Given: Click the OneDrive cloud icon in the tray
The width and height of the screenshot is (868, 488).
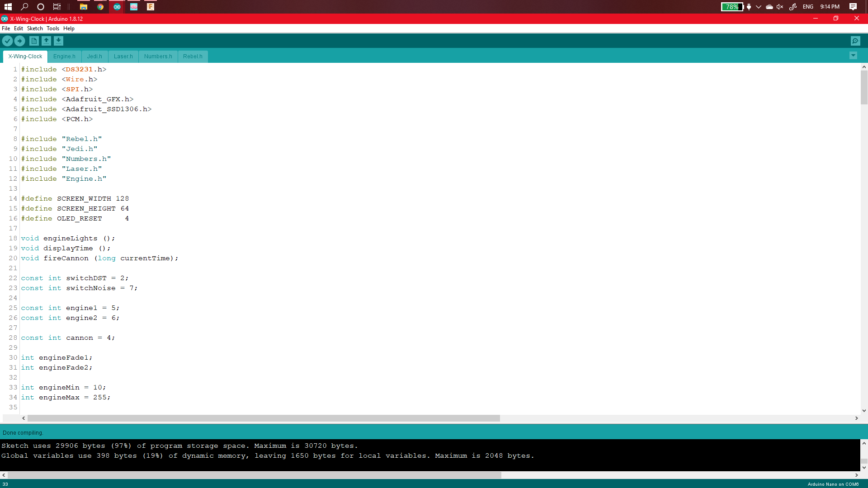Looking at the screenshot, I should coord(769,7).
